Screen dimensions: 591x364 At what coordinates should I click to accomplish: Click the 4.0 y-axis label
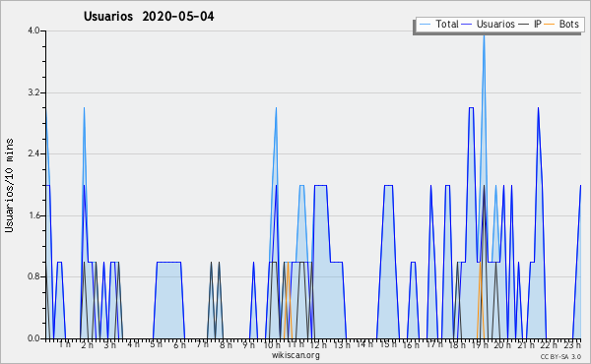[33, 30]
